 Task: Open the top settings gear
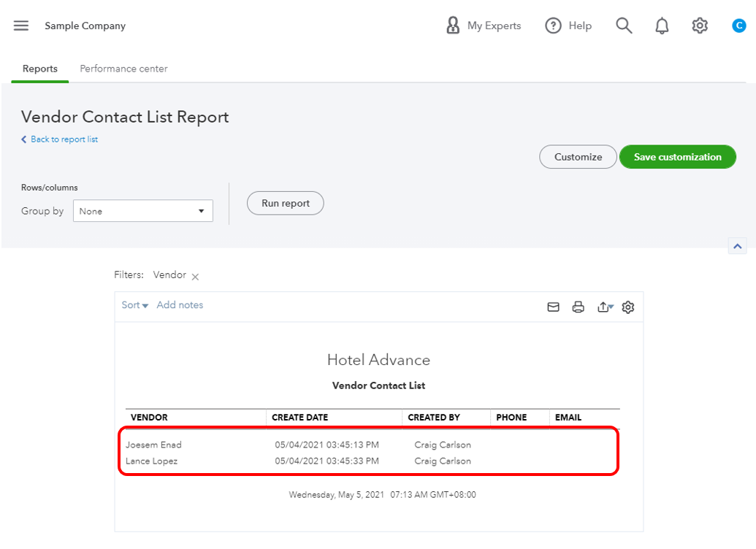pyautogui.click(x=699, y=25)
